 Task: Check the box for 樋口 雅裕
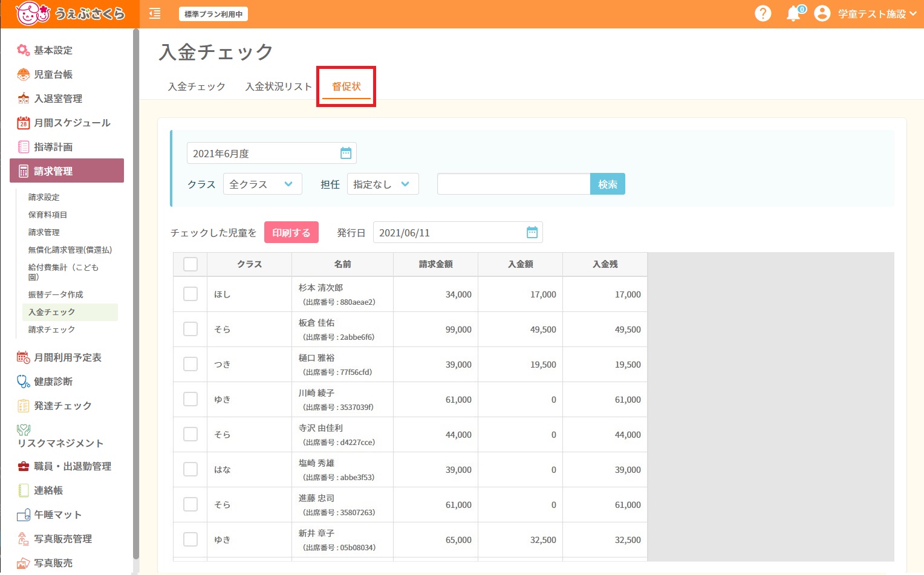190,364
